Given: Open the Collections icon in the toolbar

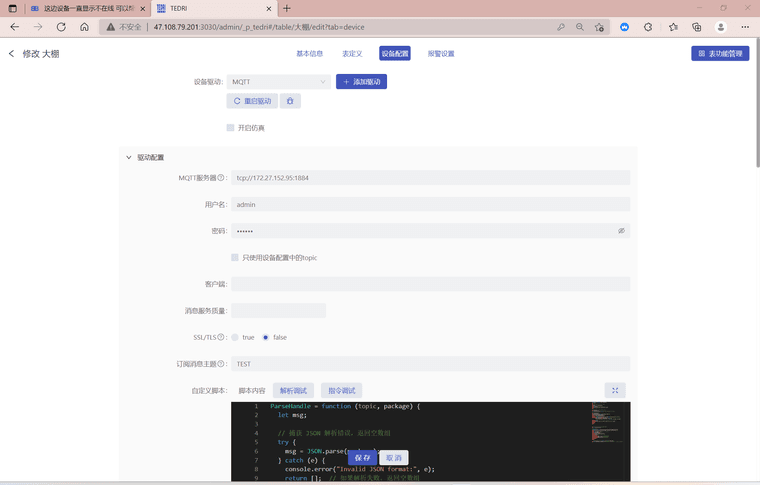Looking at the screenshot, I should click(x=697, y=27).
